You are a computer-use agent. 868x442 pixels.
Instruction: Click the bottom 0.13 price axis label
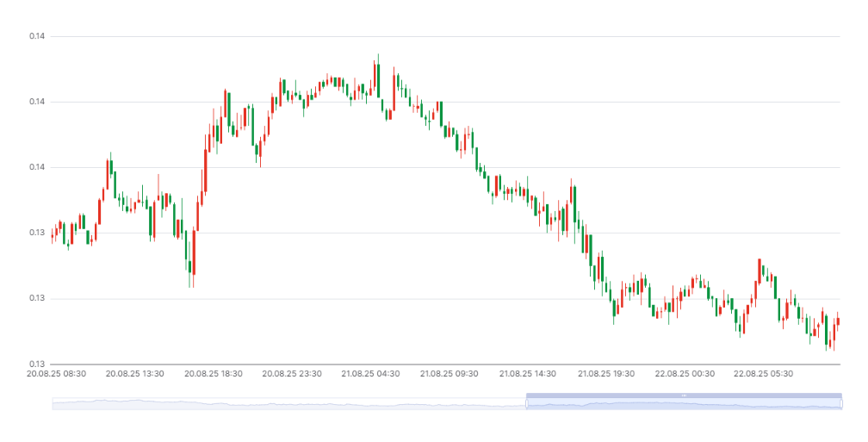coord(36,364)
